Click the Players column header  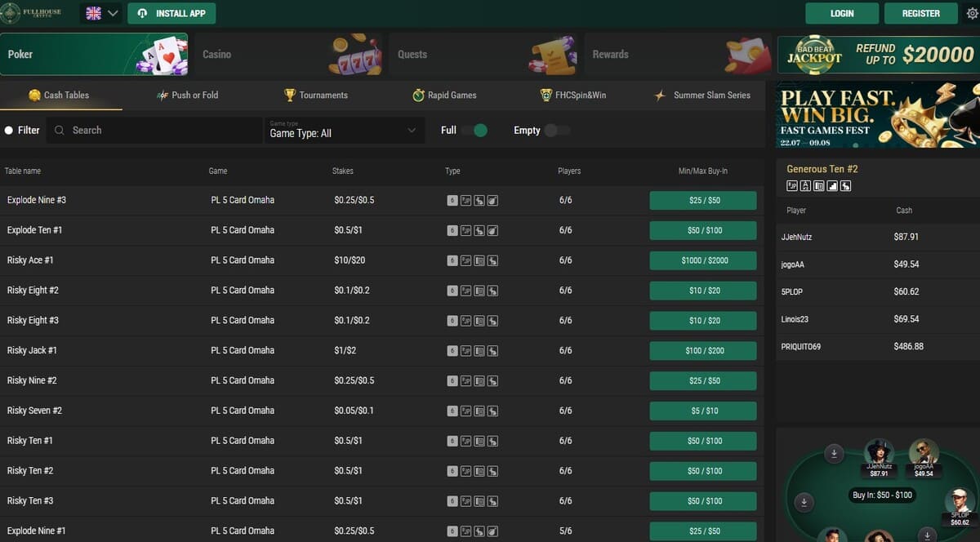point(569,171)
